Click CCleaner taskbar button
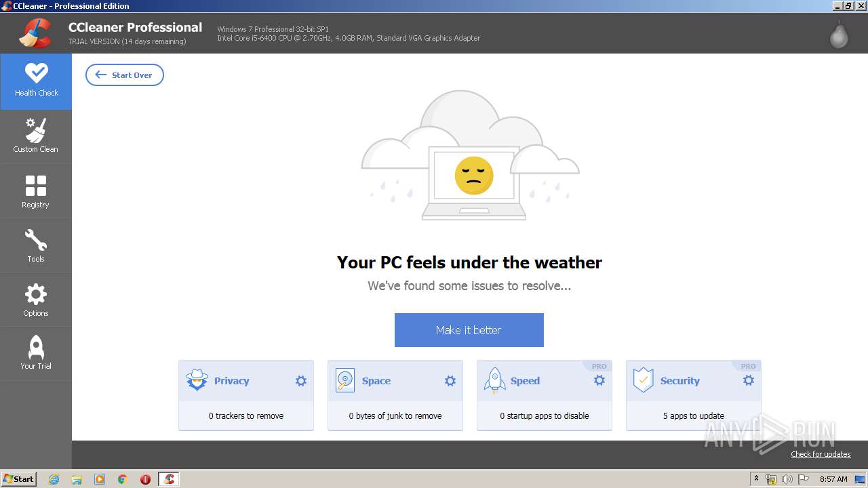The width and height of the screenshot is (868, 488). [x=169, y=479]
